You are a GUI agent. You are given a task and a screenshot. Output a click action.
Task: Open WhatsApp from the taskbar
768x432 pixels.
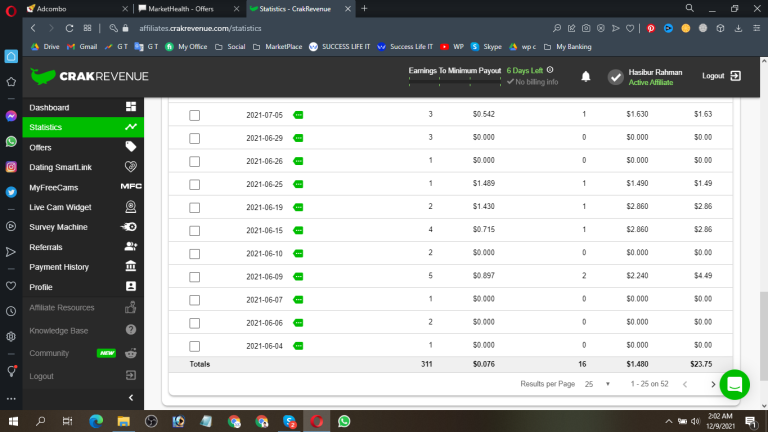pyautogui.click(x=344, y=421)
